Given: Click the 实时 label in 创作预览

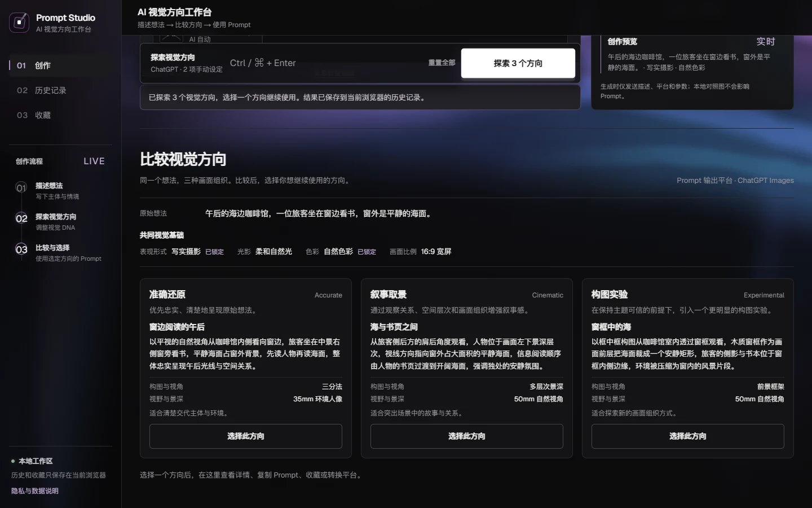Looking at the screenshot, I should click(x=766, y=42).
